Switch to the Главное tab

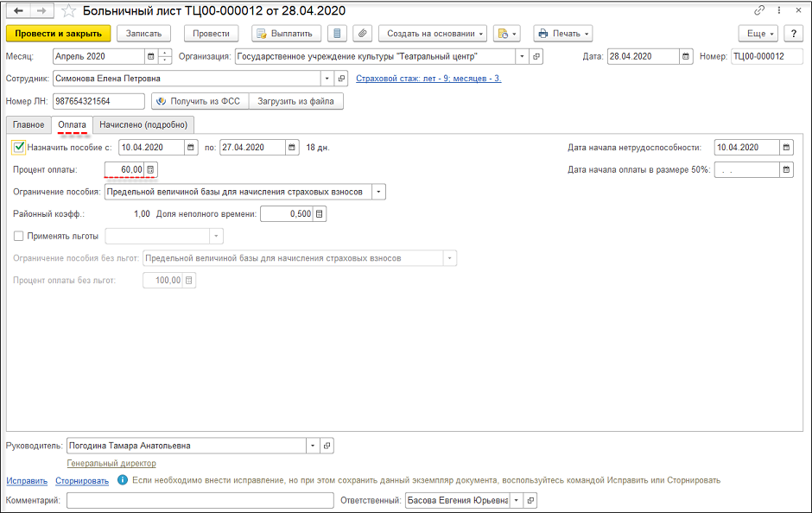click(29, 124)
